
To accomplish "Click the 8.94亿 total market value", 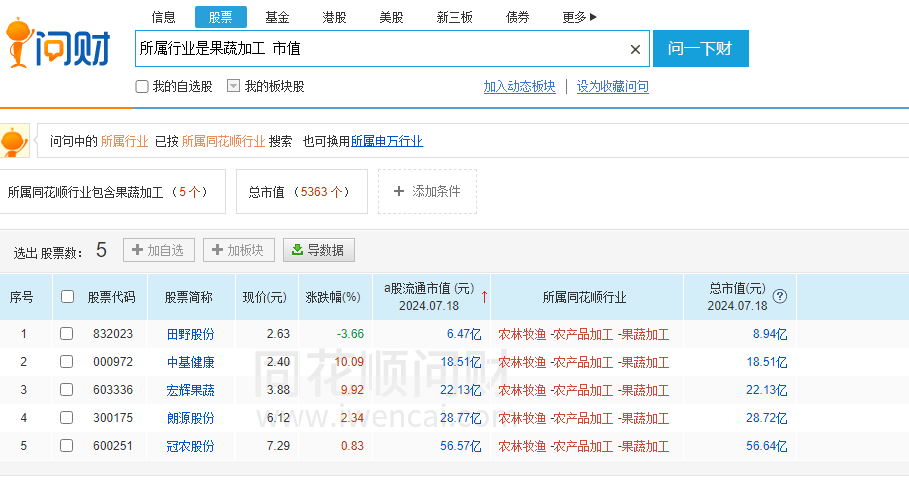I will pos(770,334).
